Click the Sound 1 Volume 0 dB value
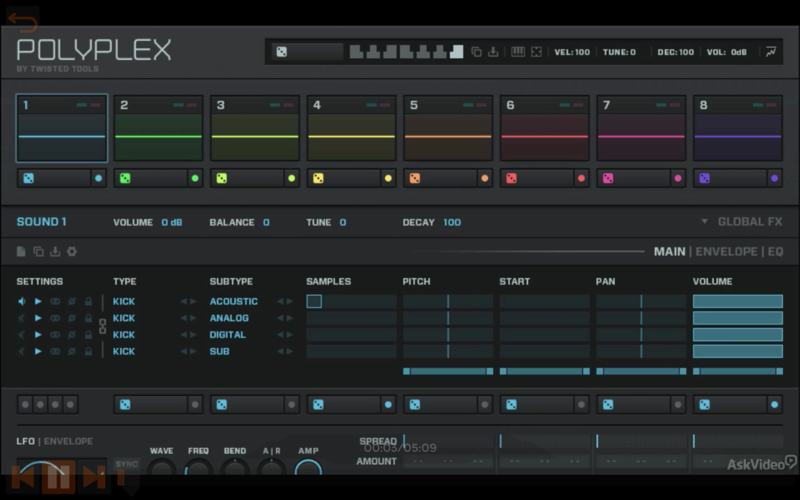This screenshot has height=500, width=800. click(x=172, y=222)
